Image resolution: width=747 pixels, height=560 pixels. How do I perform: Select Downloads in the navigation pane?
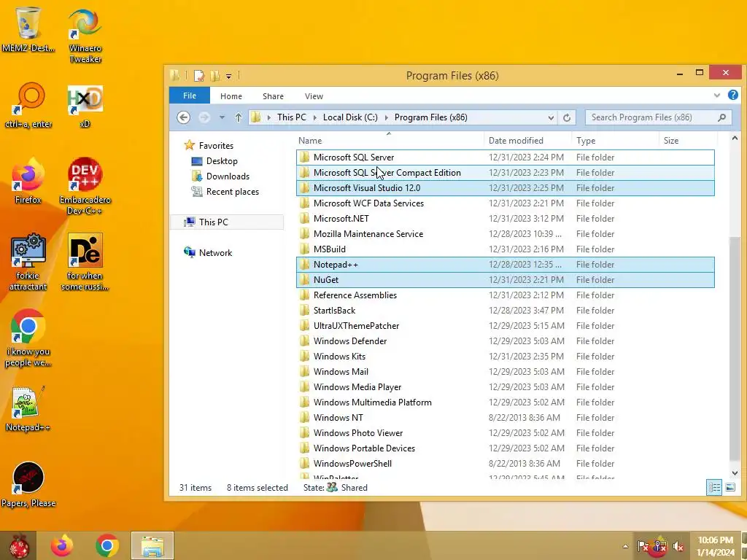(228, 176)
